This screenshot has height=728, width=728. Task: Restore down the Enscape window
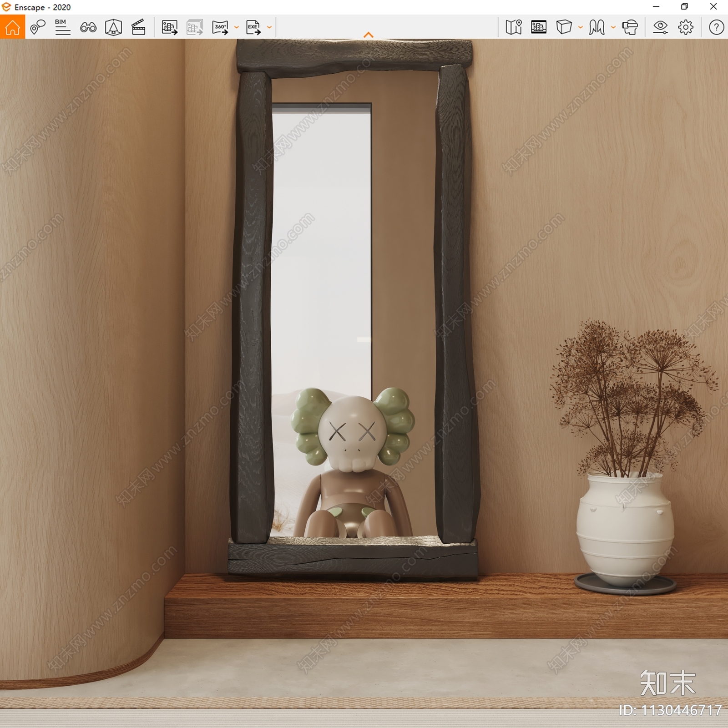click(684, 7)
